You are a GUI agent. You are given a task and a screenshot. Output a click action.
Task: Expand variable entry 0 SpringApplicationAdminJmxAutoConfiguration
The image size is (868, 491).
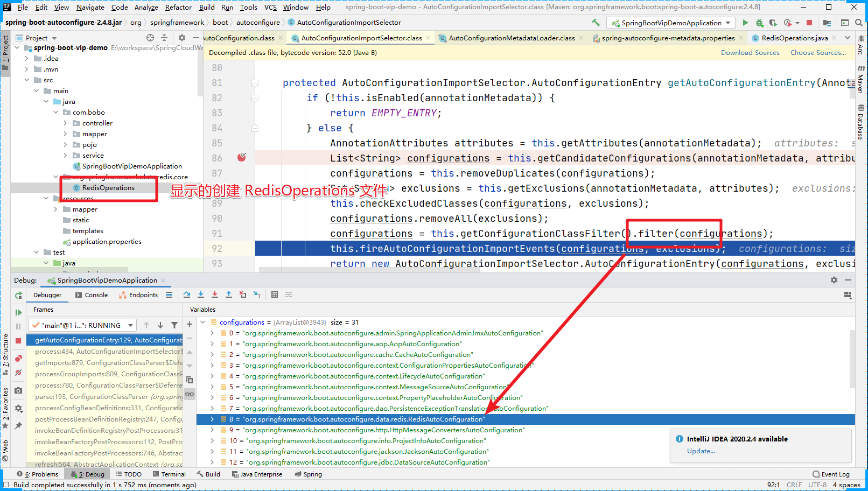pyautogui.click(x=212, y=333)
